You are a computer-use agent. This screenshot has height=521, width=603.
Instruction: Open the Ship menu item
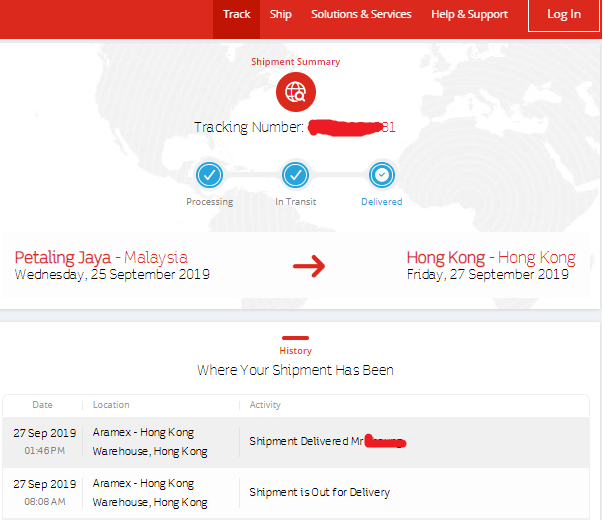280,15
